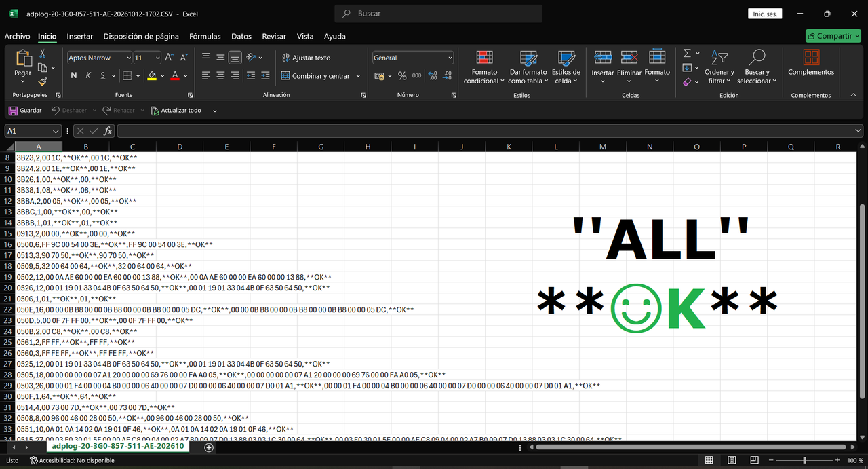Toggle underline formatting (S)
Viewport: 868px width, 469px height.
[x=103, y=76]
